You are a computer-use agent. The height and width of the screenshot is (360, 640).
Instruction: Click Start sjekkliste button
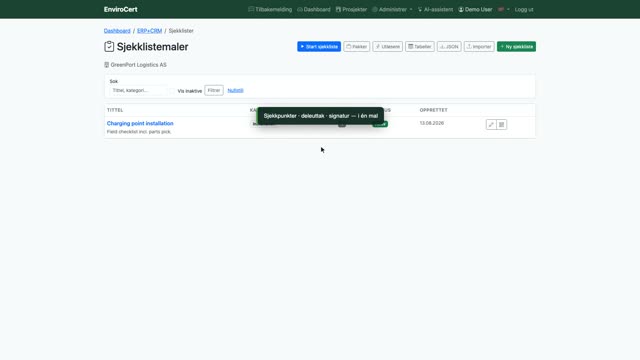[319, 47]
